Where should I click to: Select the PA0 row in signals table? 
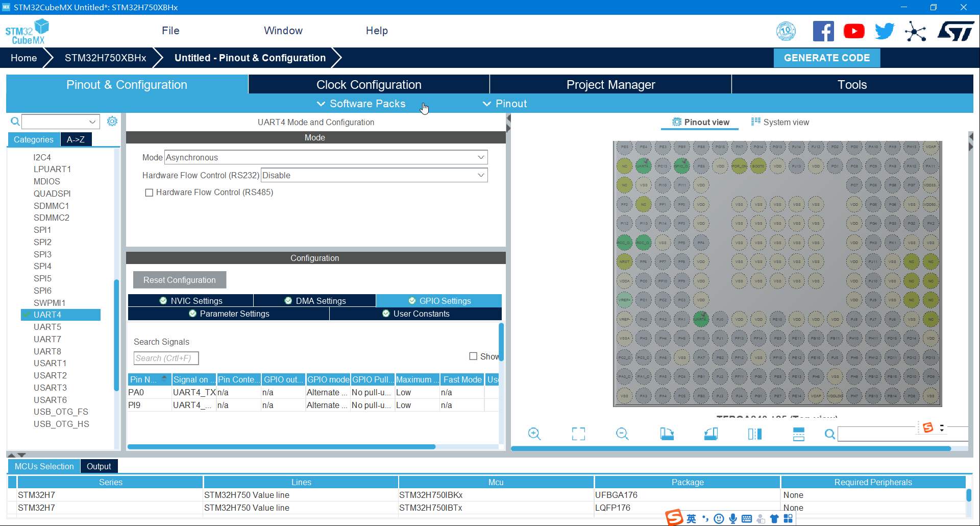313,392
